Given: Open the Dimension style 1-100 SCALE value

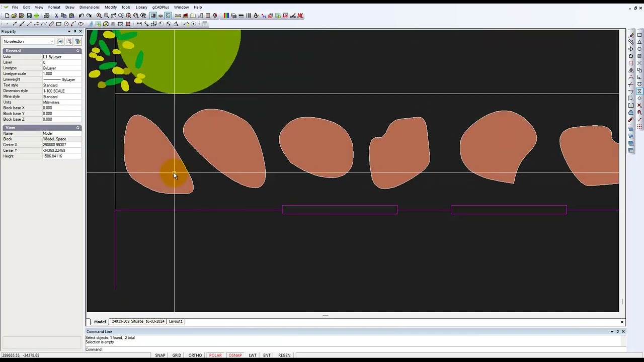Looking at the screenshot, I should click(61, 91).
